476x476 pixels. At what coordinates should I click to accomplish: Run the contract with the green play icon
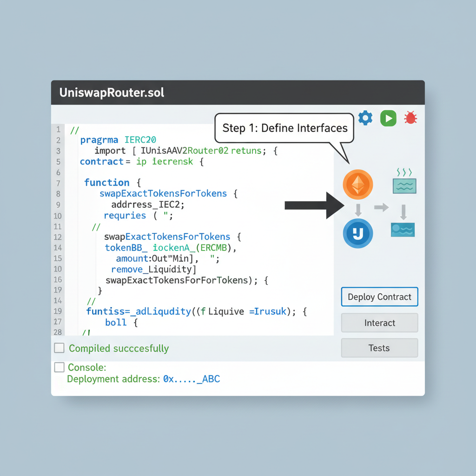[x=388, y=118]
